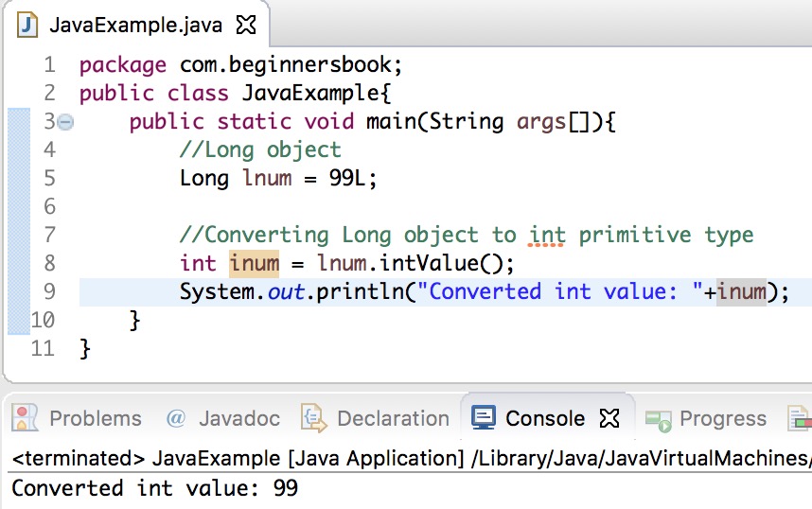Click the lnum variable on line 5
This screenshot has height=509, width=812.
coord(267,178)
